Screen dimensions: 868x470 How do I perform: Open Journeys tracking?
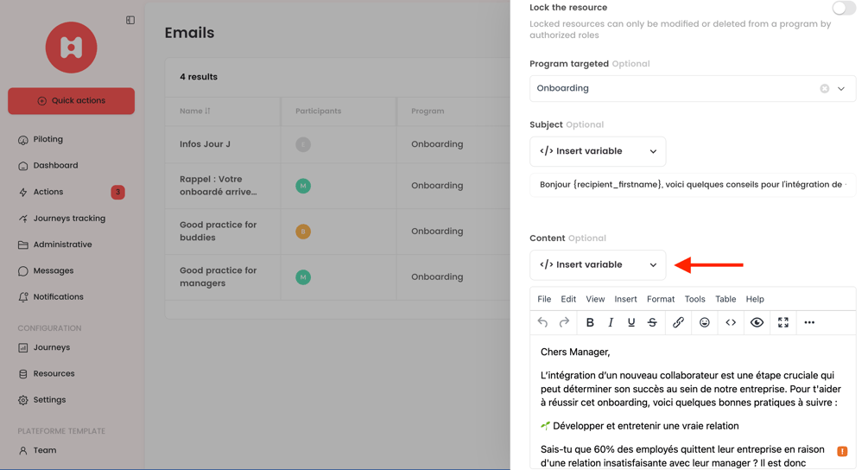point(69,219)
